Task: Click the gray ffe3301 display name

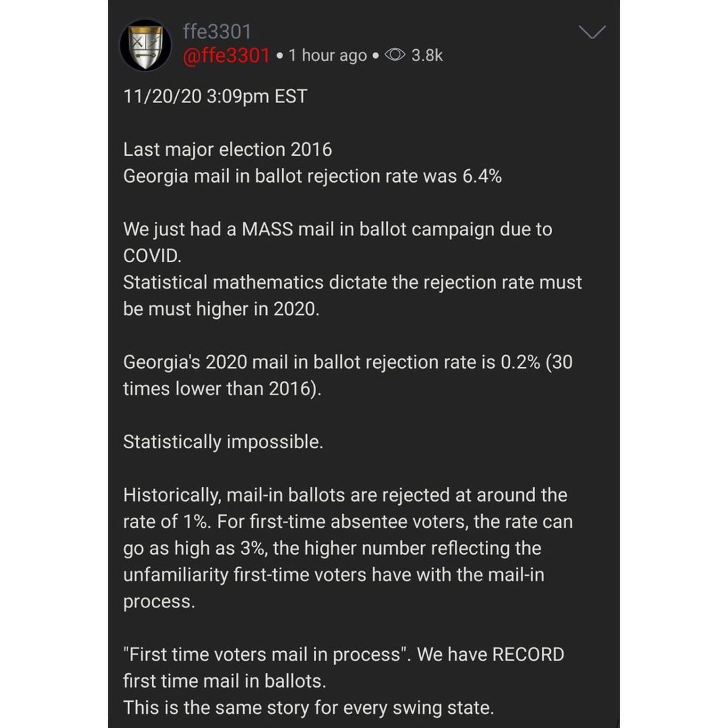Action: (x=217, y=32)
